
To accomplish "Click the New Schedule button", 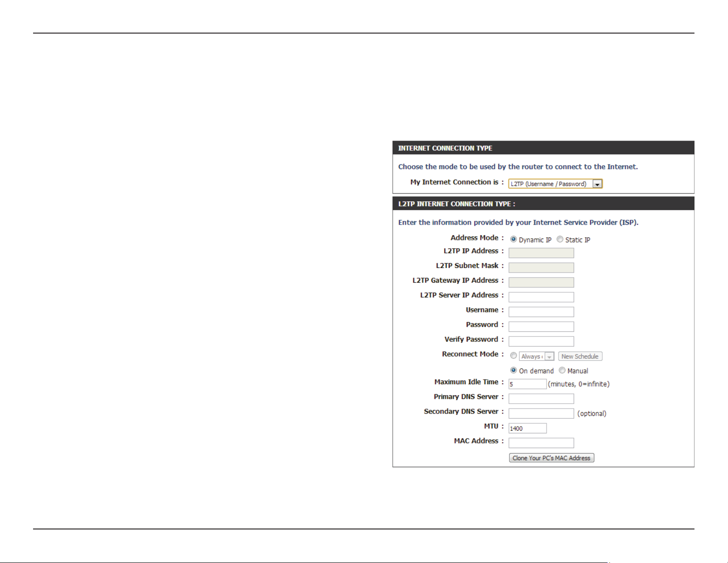I will (580, 356).
